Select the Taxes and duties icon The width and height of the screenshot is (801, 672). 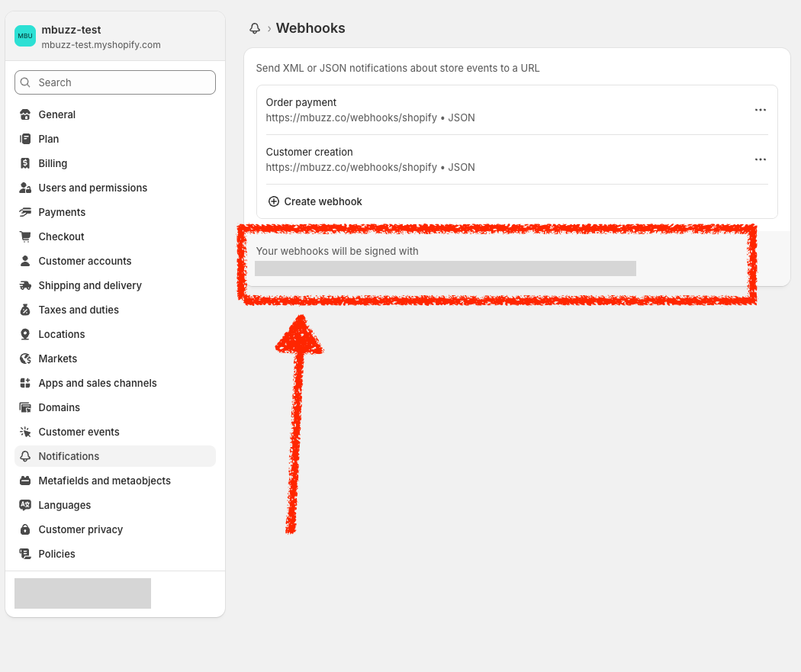(x=25, y=310)
